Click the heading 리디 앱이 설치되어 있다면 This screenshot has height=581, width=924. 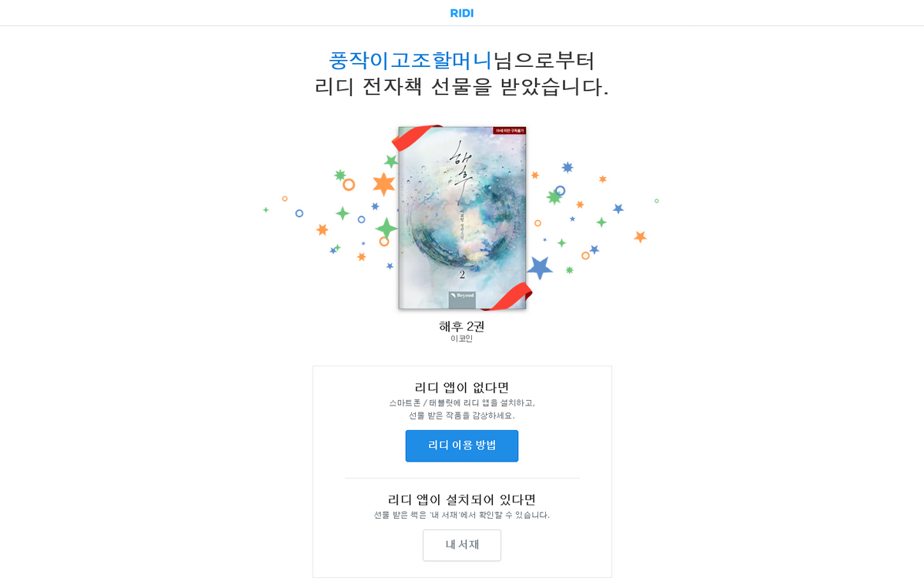462,499
